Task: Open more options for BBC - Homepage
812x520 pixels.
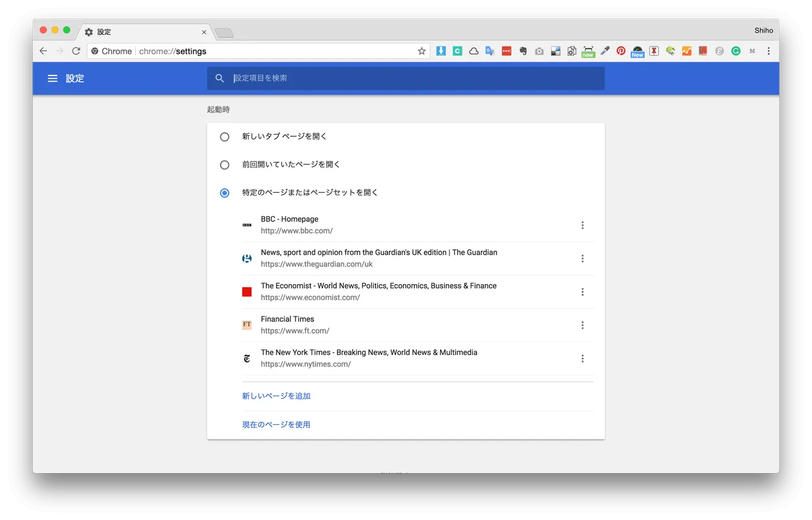Action: (582, 225)
